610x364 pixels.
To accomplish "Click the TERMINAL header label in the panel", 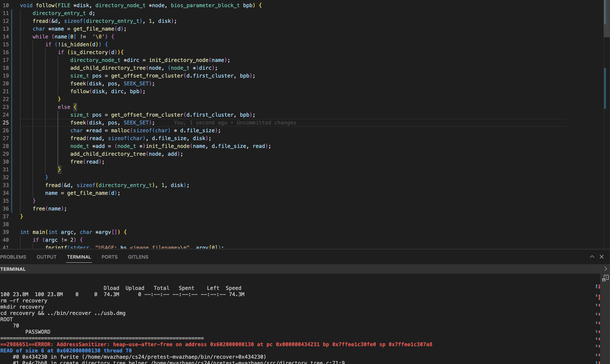I will coord(13,269).
